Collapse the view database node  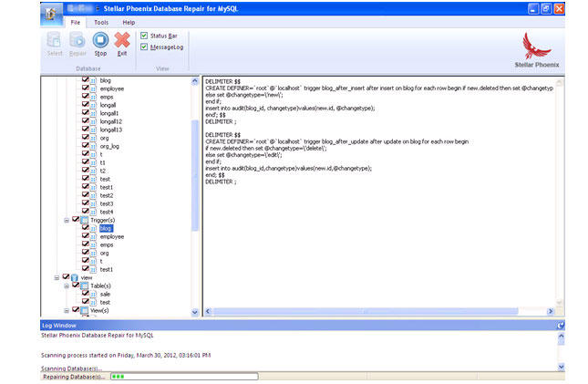click(57, 278)
